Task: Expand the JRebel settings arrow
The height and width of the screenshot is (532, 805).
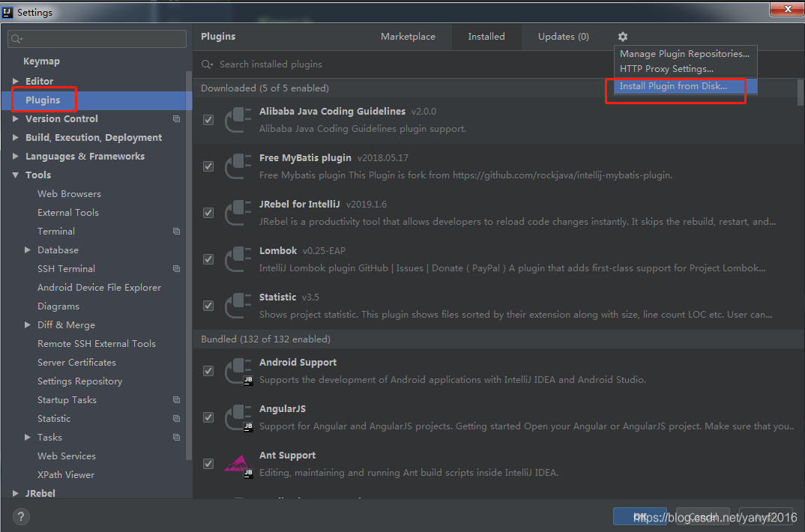Action: tap(16, 493)
